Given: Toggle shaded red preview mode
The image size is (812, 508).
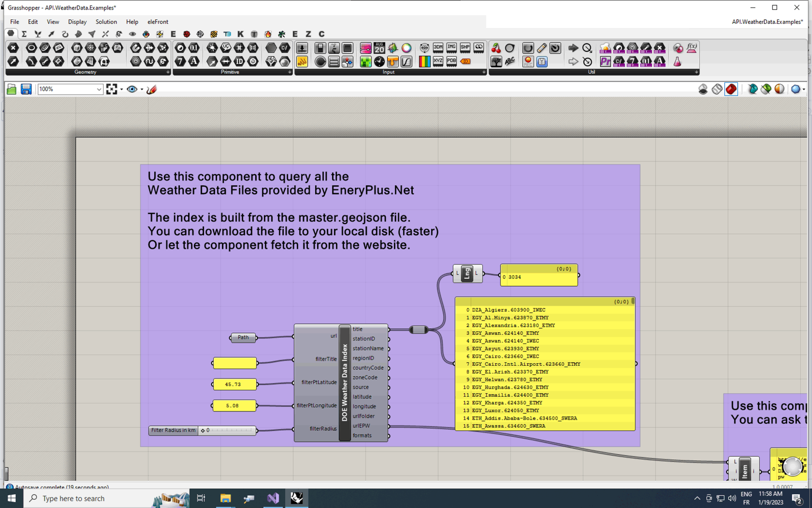Looking at the screenshot, I should 731,89.
